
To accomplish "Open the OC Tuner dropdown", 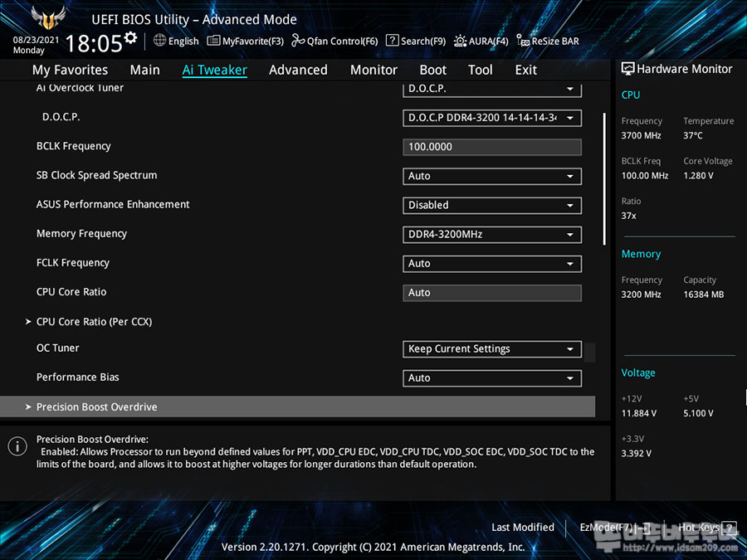I will [492, 349].
